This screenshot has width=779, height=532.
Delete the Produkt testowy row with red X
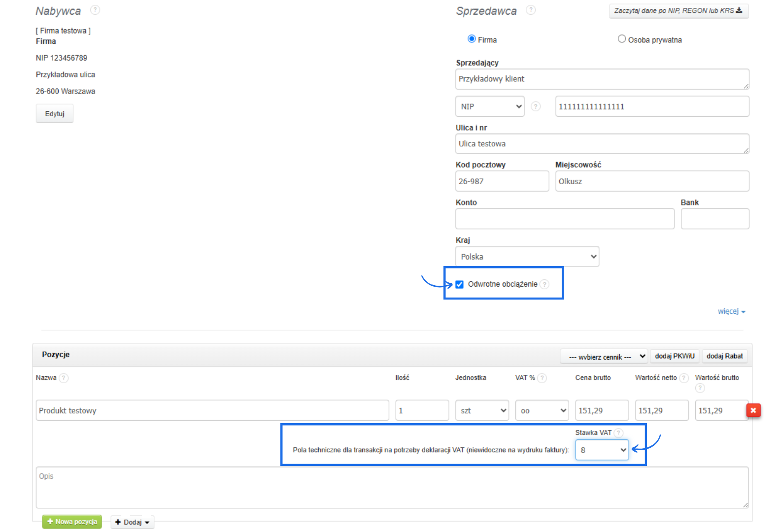[x=753, y=410]
